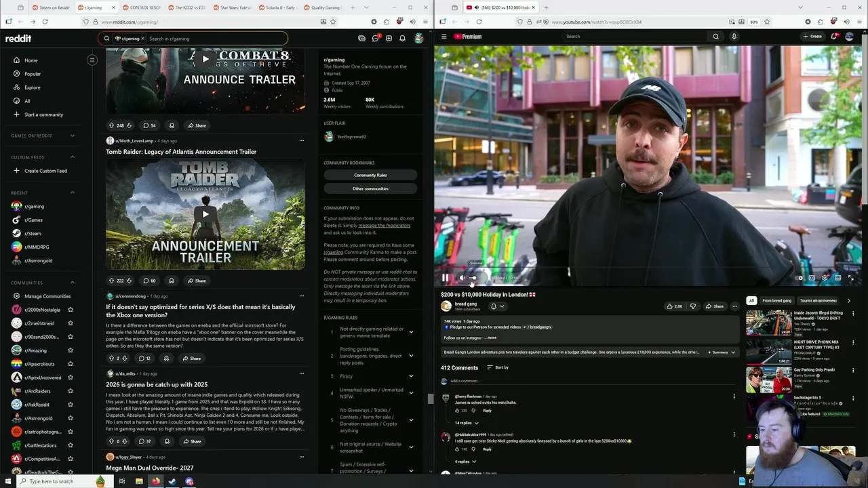Collapse Reddit left navigation sidebar
The width and height of the screenshot is (868, 488).
[92, 60]
